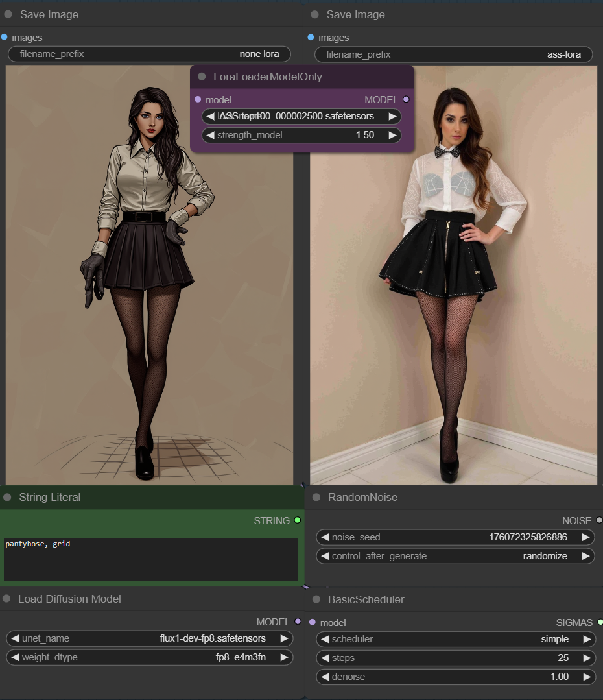The image size is (603, 700).
Task: Open the unet_name model dropdown
Action: pos(149,638)
